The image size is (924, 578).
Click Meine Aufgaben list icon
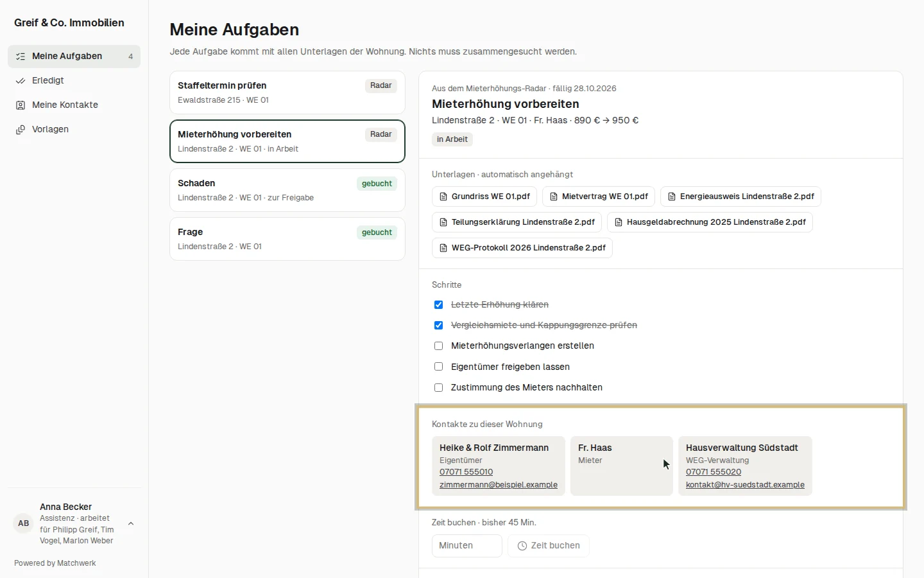21,57
